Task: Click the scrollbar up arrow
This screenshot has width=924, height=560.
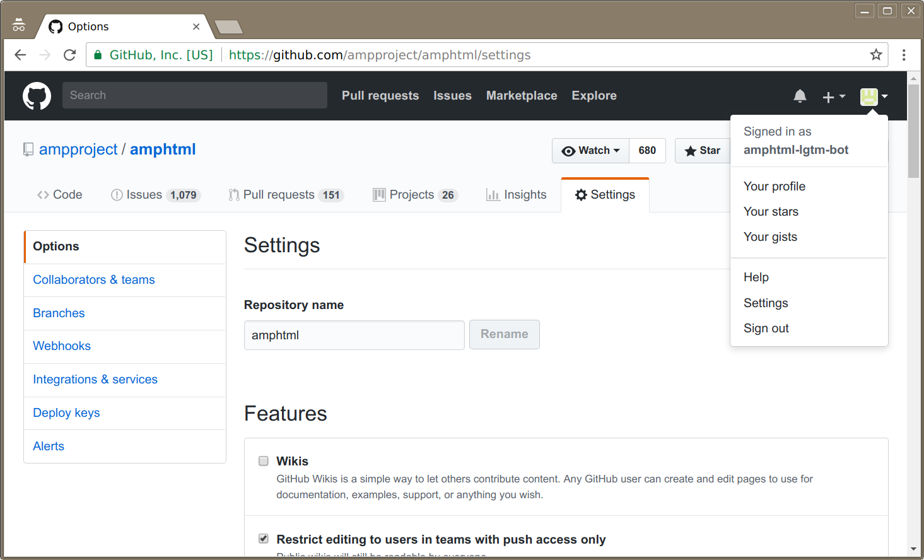Action: pyautogui.click(x=913, y=78)
